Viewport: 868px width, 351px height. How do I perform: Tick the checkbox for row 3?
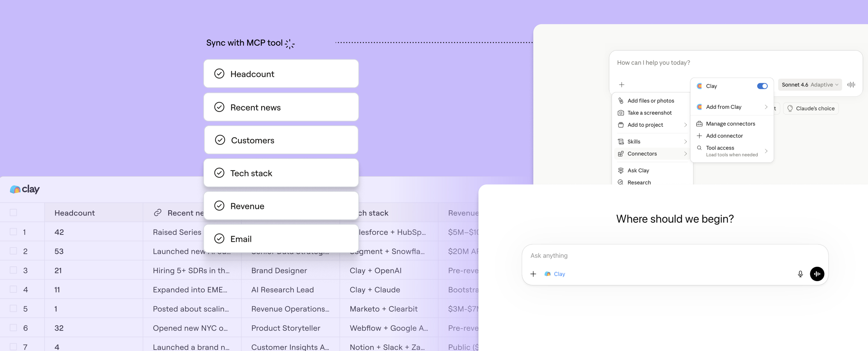tap(13, 270)
